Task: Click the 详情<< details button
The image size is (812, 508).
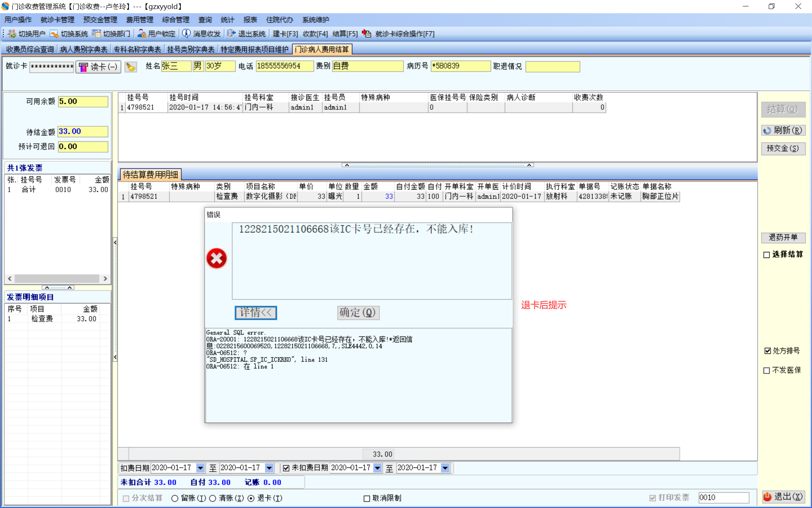Action: 256,312
